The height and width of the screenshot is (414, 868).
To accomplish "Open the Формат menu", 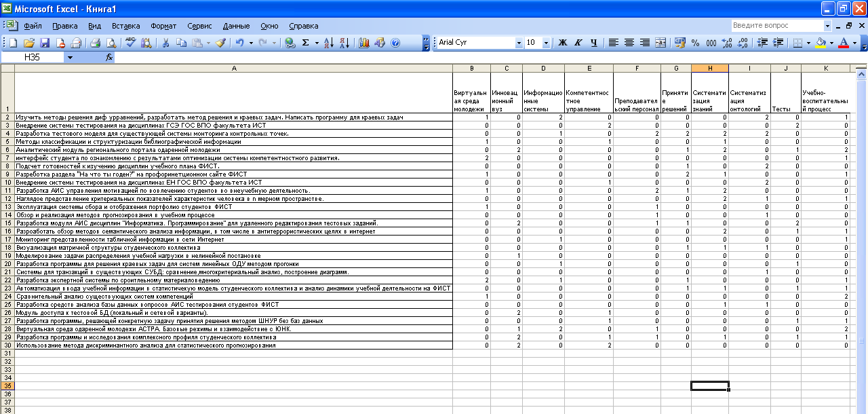I will point(163,26).
